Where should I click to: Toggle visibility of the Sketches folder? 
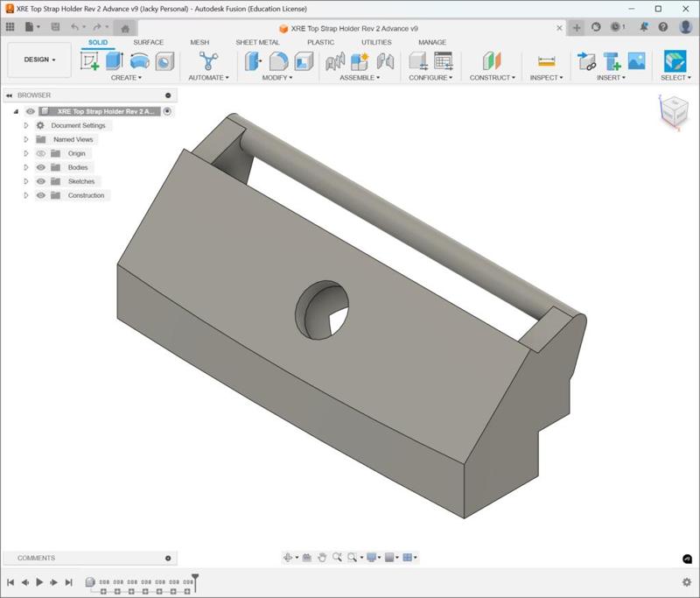[x=40, y=181]
